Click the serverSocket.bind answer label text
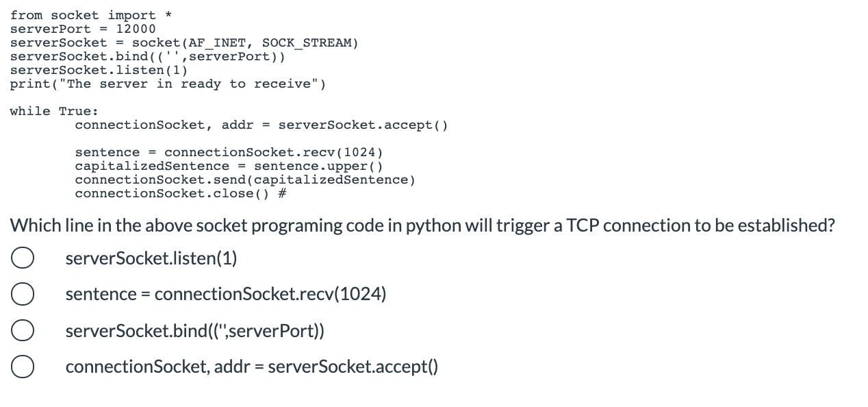The height and width of the screenshot is (407, 868). 194,331
